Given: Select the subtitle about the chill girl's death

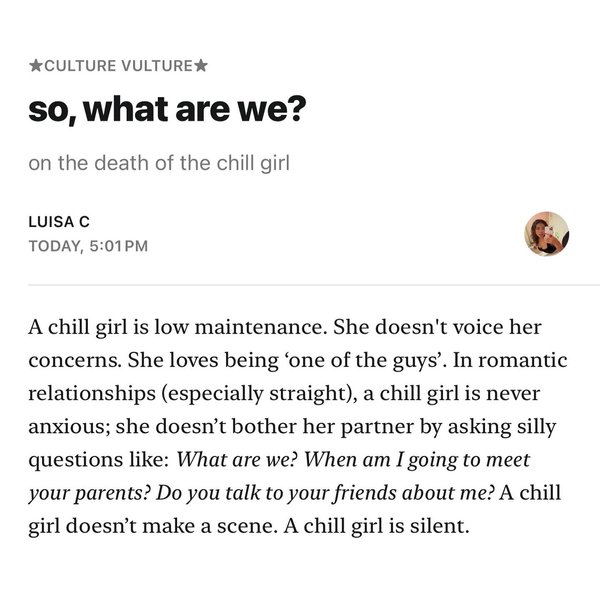Looking at the screenshot, I should pos(159,162).
